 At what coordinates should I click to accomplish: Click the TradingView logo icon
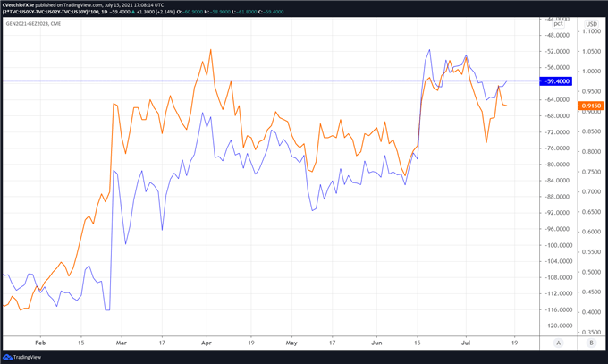point(7,357)
